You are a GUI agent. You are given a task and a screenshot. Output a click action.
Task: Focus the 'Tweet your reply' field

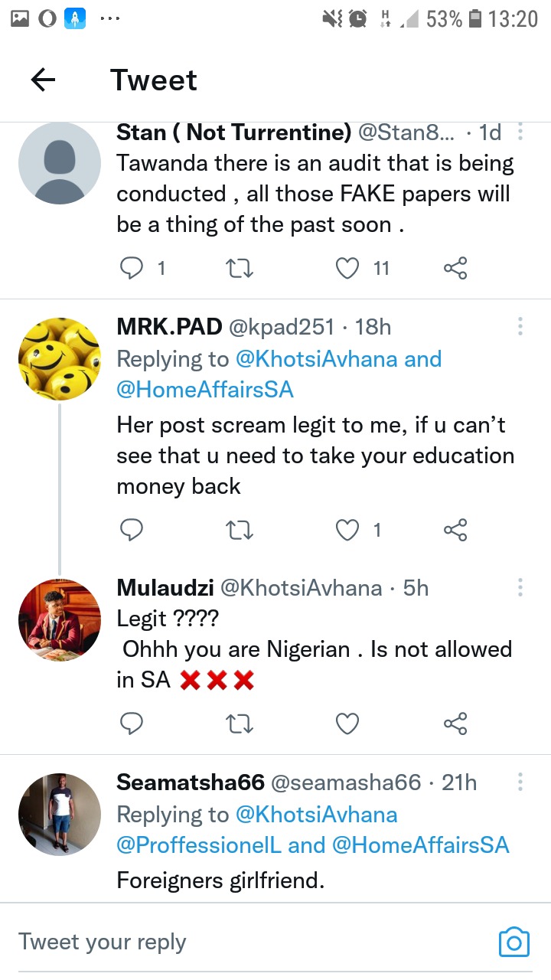point(230,942)
